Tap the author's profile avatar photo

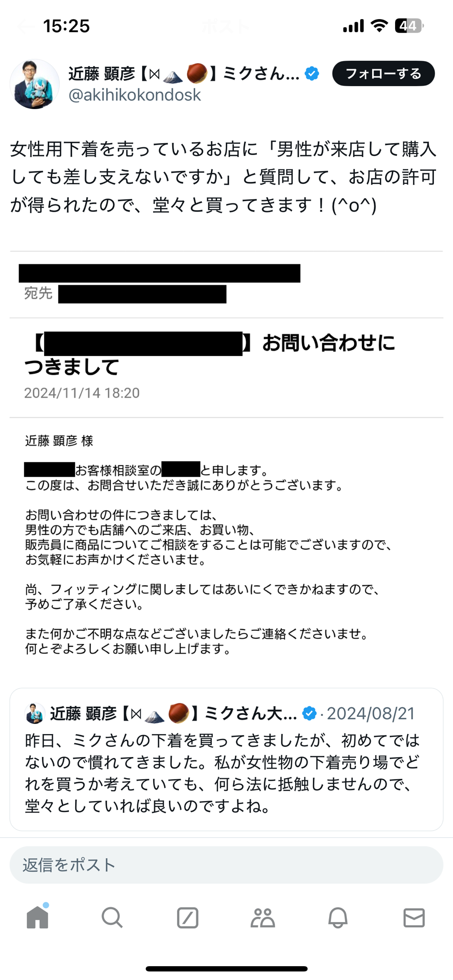click(x=34, y=84)
